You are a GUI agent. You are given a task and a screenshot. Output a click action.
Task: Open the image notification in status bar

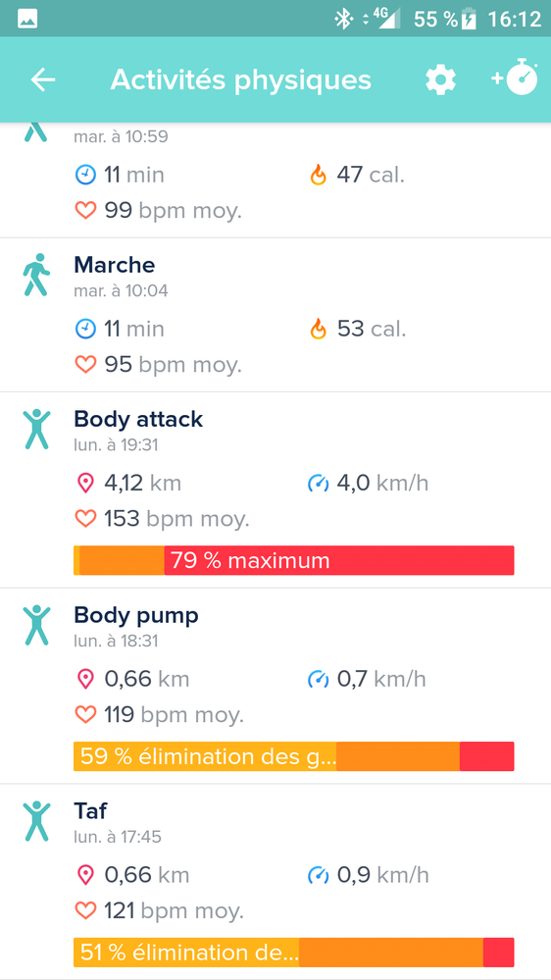pos(27,20)
